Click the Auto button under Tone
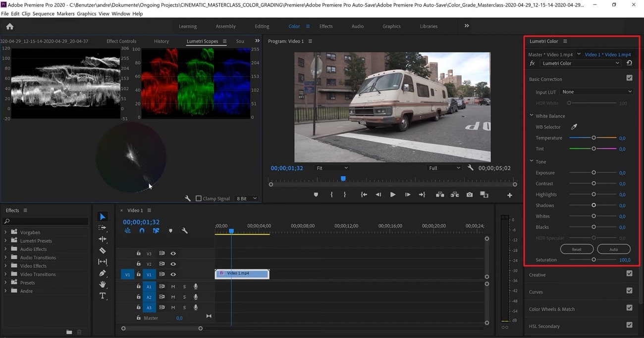This screenshot has width=644, height=338. (613, 249)
